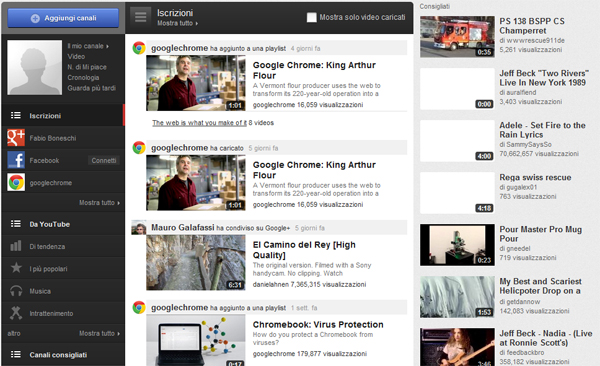This screenshot has height=366, width=600.
Task: Click the Intrattenimento icon
Action: (x=16, y=313)
